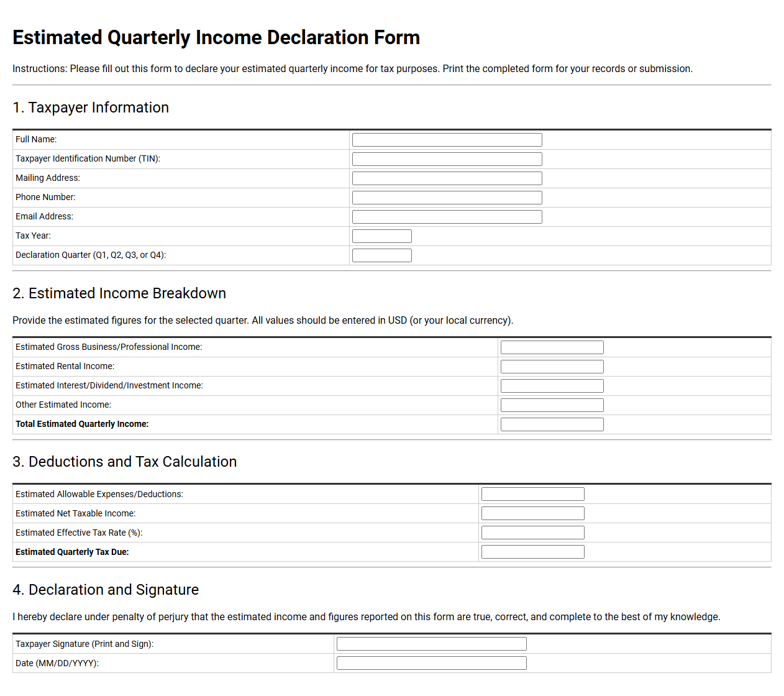This screenshot has height=696, width=784.
Task: Click the Tax Year input field
Action: (x=381, y=236)
